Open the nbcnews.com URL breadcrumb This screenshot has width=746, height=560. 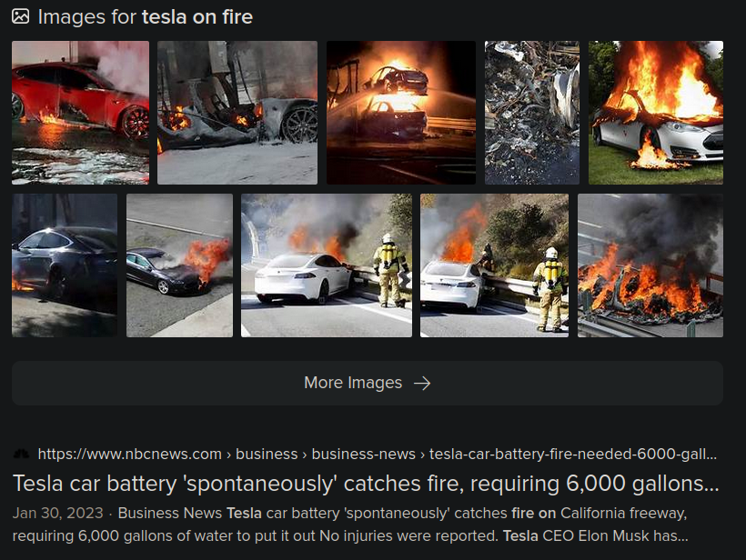(x=378, y=454)
